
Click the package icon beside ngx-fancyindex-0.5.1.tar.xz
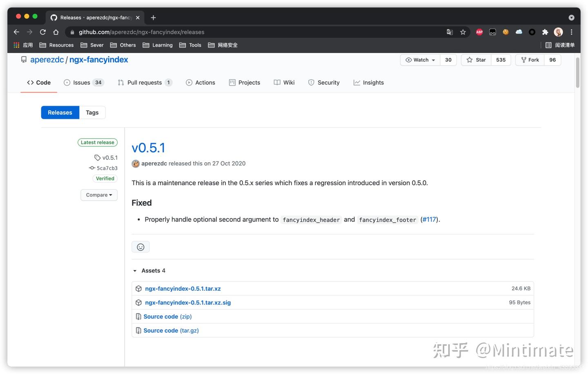pyautogui.click(x=138, y=288)
